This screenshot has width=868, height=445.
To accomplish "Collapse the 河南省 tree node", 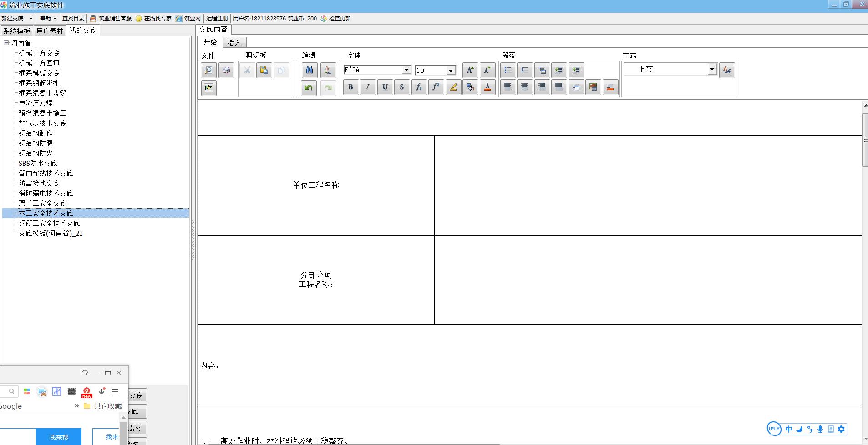I will (x=6, y=43).
